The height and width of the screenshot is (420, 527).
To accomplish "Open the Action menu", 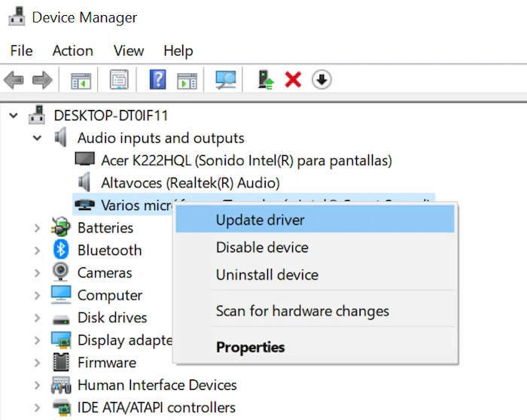I will pyautogui.click(x=73, y=50).
